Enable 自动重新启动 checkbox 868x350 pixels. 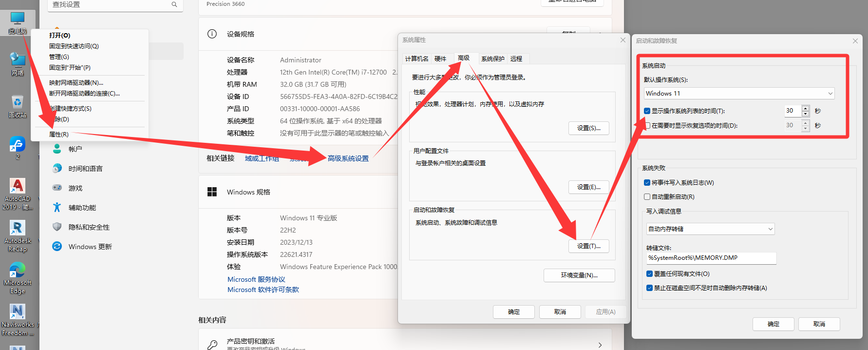647,197
